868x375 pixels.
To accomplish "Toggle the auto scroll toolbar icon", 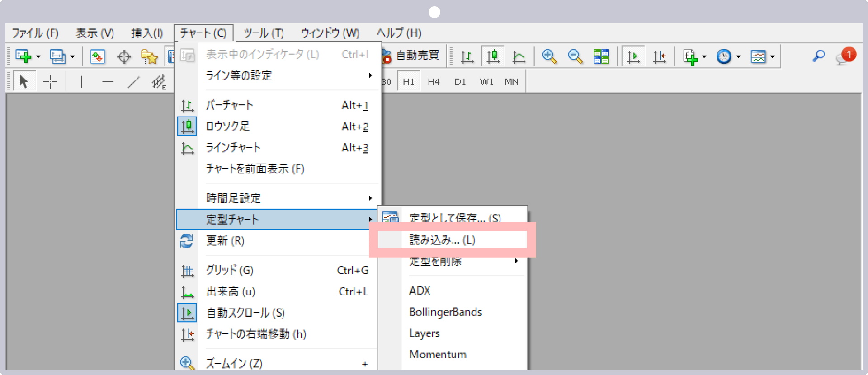I will coord(633,56).
